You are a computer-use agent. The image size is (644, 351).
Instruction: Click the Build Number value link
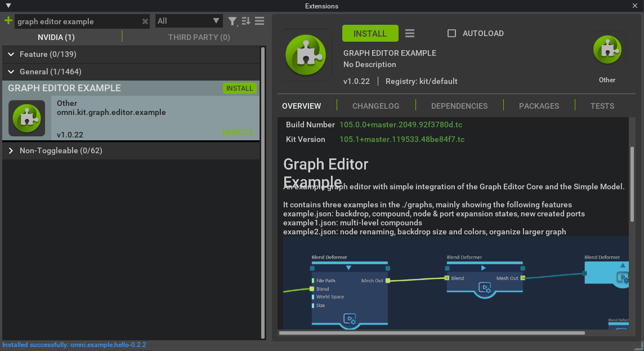401,125
